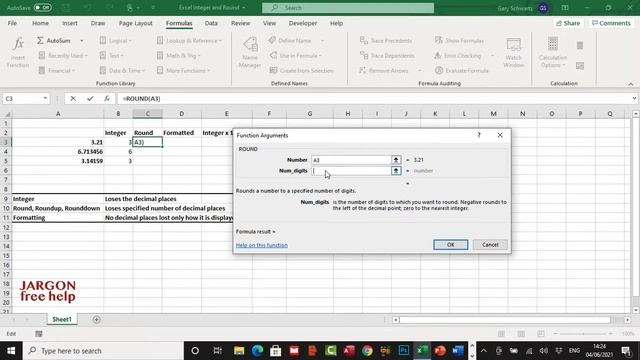This screenshot has width=640, height=360.
Task: Select the Sheet1 tab
Action: 62,320
